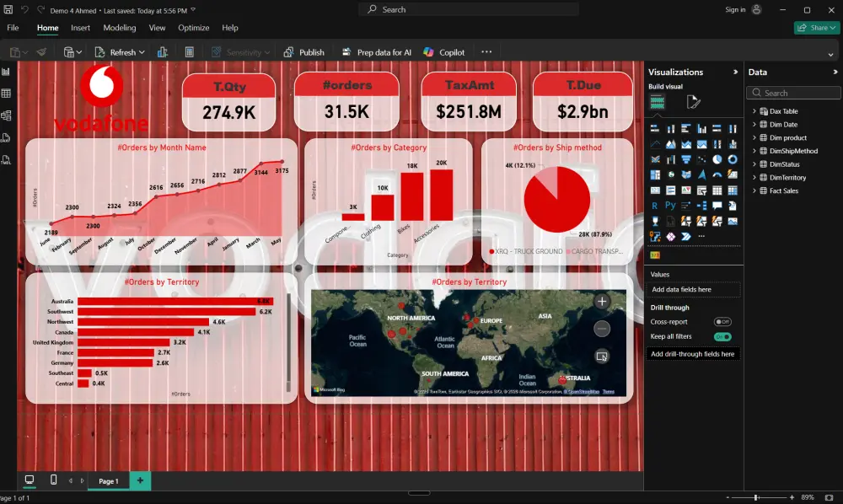Choose the globe map visual
The height and width of the screenshot is (504, 843).
(x=670, y=174)
